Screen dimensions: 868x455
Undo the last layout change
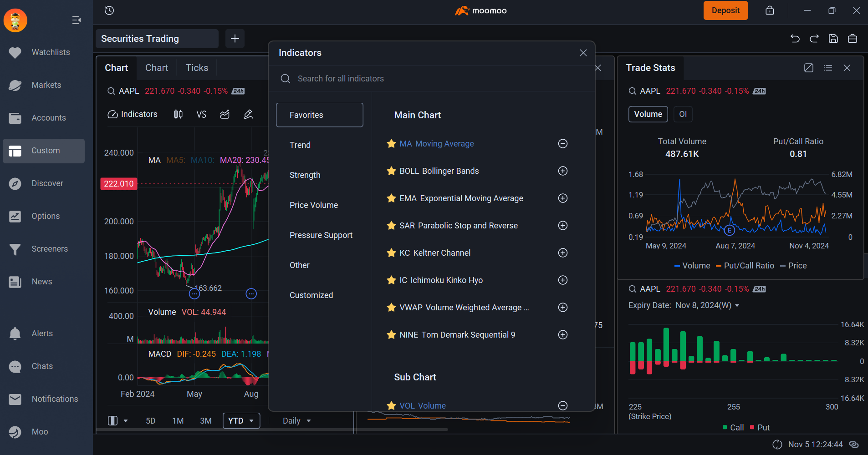[x=795, y=39]
